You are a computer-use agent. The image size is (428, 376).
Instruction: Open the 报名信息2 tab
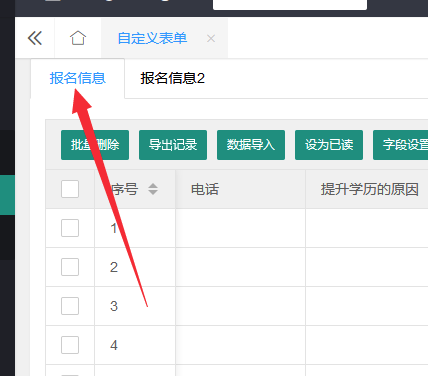point(172,78)
